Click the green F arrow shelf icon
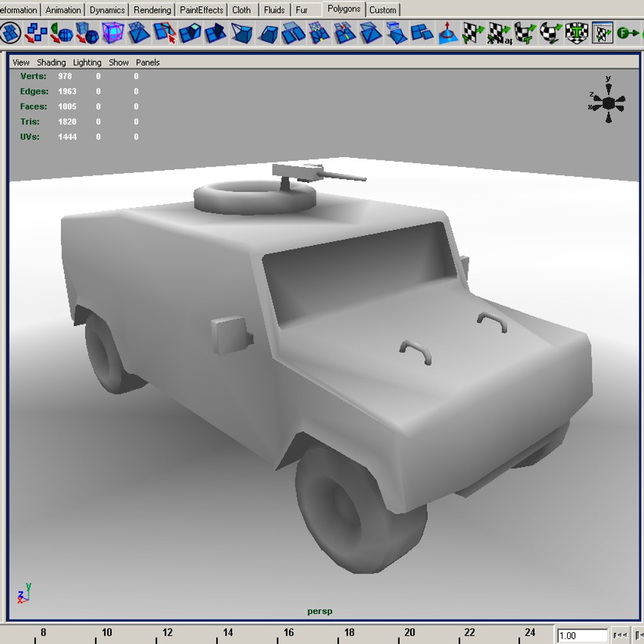This screenshot has height=644, width=644. [628, 33]
